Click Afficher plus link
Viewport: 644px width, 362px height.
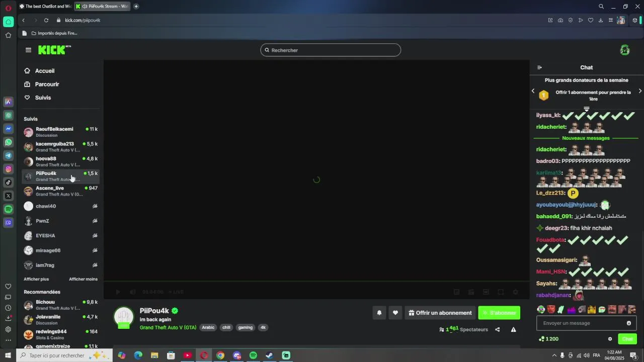(36, 279)
